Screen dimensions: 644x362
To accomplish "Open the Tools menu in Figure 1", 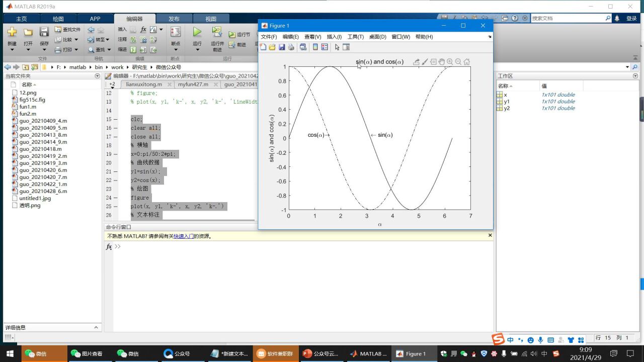I will point(355,37).
